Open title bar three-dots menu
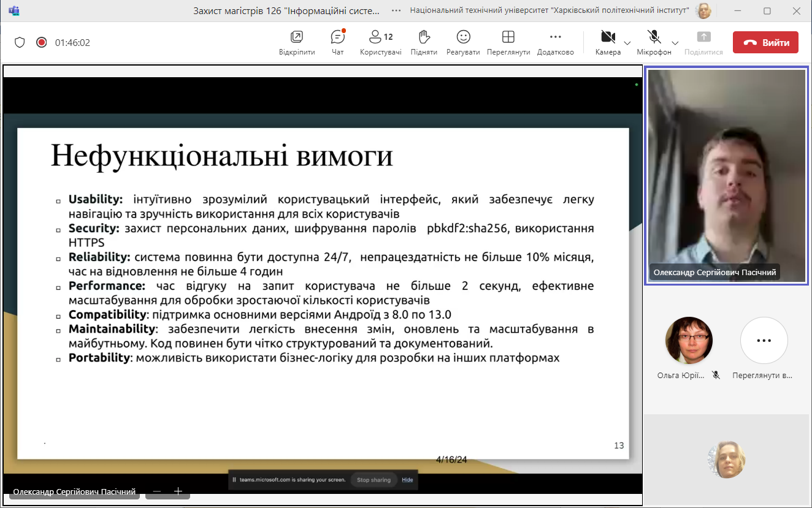 pos(396,10)
